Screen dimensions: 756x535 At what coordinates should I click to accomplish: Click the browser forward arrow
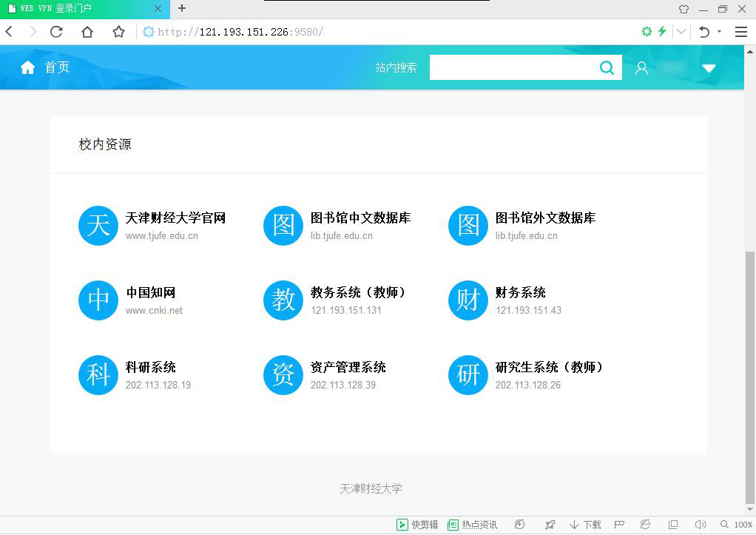(x=33, y=32)
